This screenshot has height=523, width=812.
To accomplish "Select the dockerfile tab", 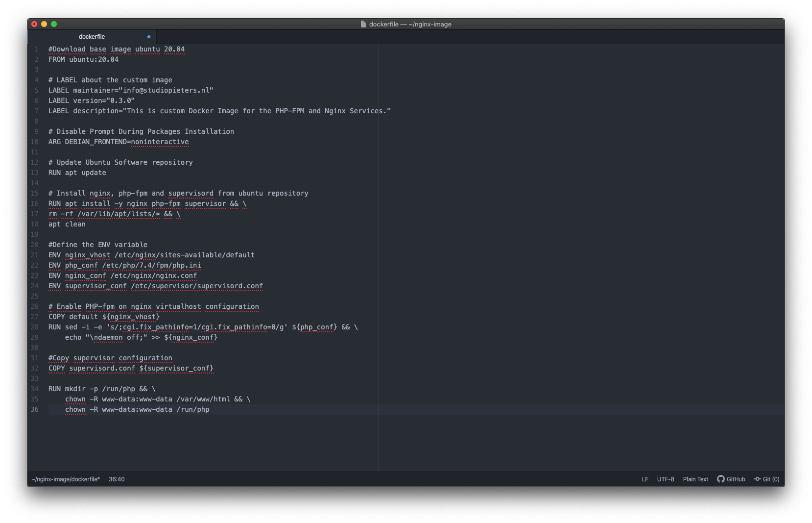I will [x=92, y=37].
